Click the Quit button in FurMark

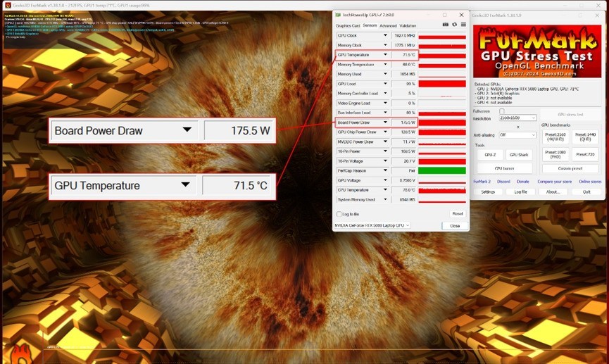(x=586, y=192)
